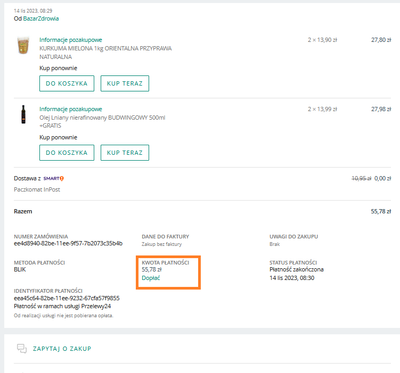This screenshot has height=373, width=400.
Task: Click the Paczkomat InPost delivery method text
Action: 37,190
